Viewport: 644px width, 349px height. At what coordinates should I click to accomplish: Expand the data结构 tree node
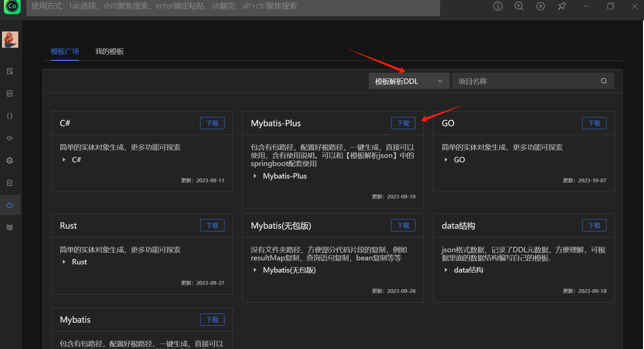pyautogui.click(x=446, y=270)
